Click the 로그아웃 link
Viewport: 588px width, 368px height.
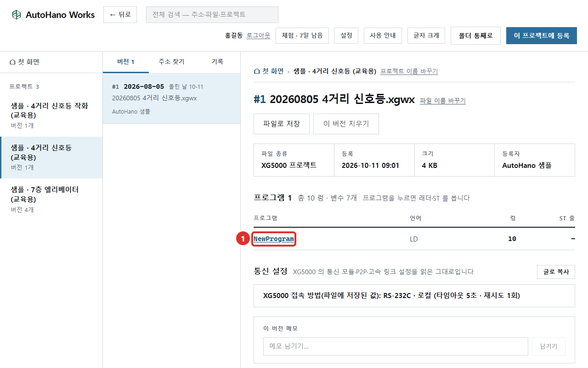click(x=258, y=35)
